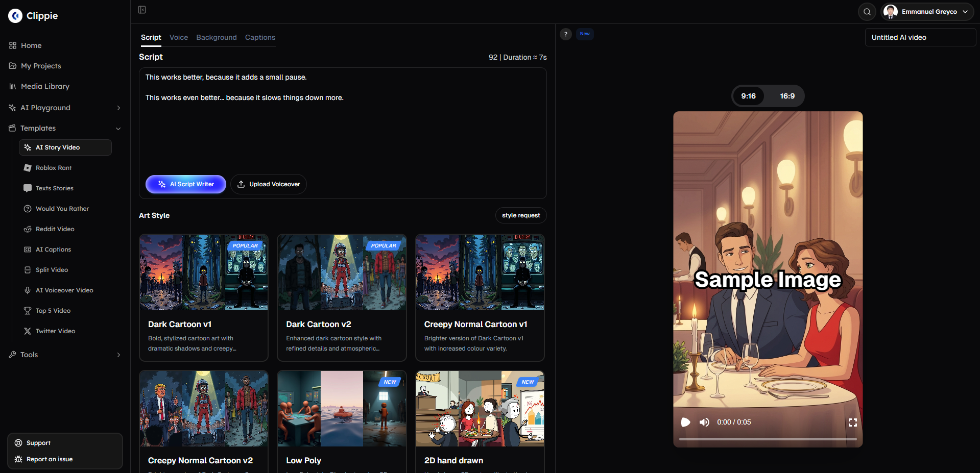Click the Reddit Video icon
Screen dimensions: 980x473
tap(28, 229)
